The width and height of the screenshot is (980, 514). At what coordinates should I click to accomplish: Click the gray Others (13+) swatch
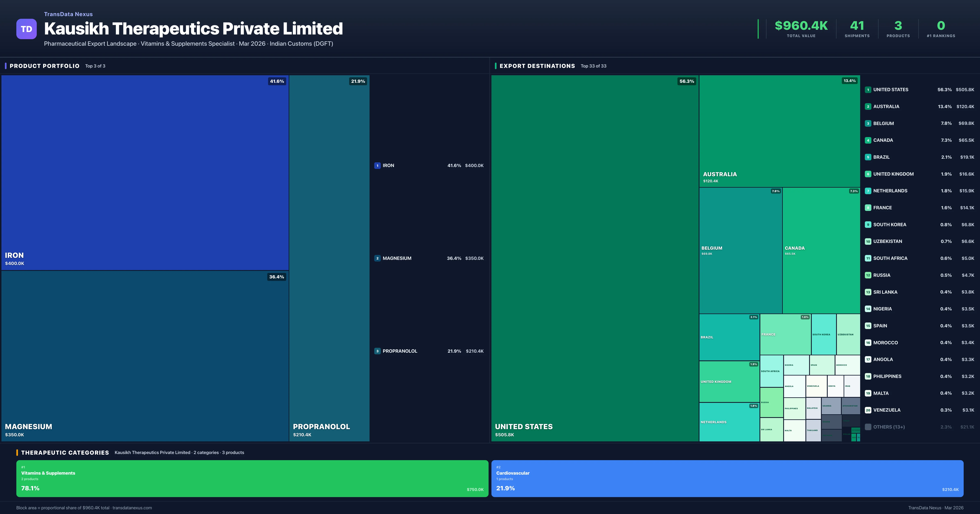868,427
